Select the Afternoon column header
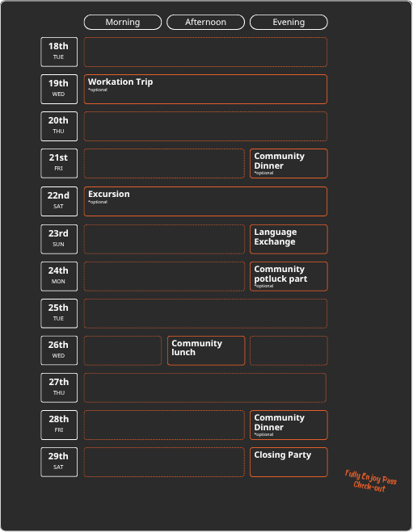 tap(205, 22)
